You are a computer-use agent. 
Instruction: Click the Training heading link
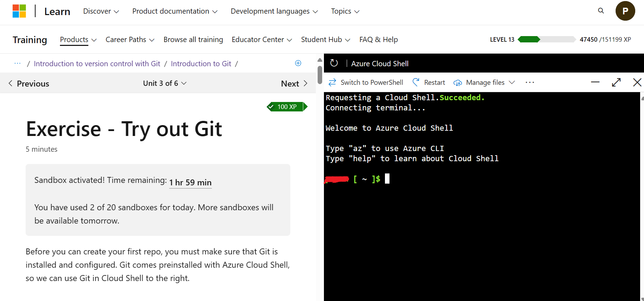coord(30,40)
